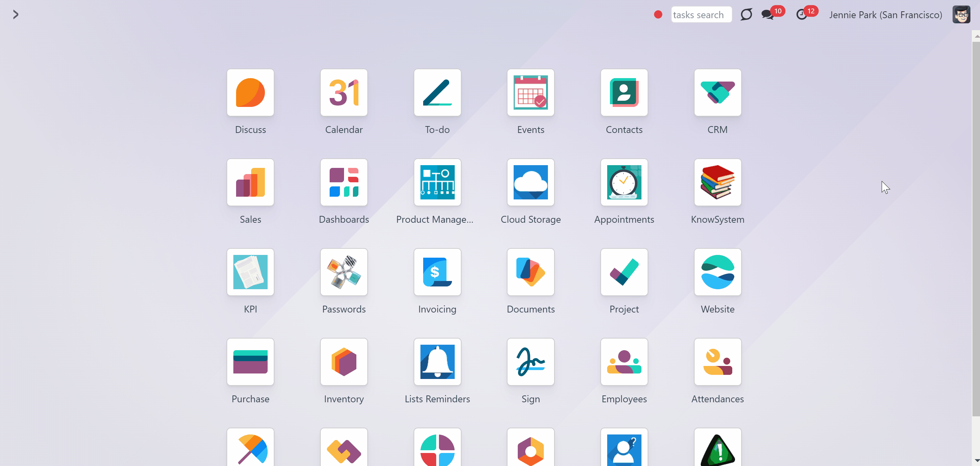This screenshot has height=466, width=980.
Task: Launch the CRM app
Action: 718,93
